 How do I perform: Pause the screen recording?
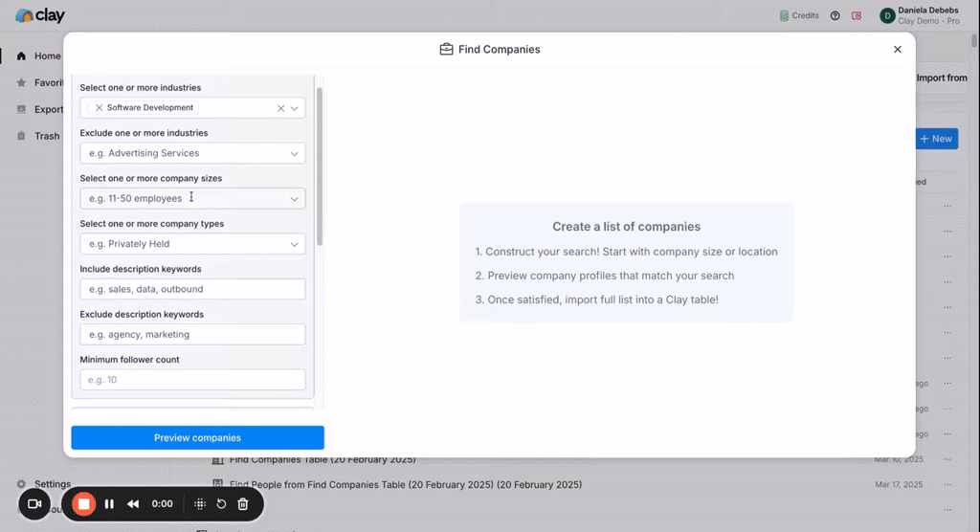109,503
